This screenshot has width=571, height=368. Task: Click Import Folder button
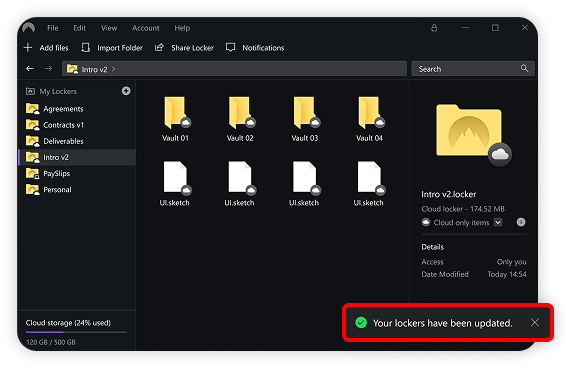point(112,48)
